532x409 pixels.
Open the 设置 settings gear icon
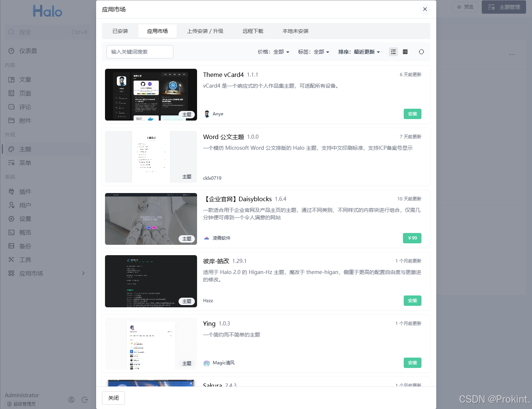[x=11, y=219]
